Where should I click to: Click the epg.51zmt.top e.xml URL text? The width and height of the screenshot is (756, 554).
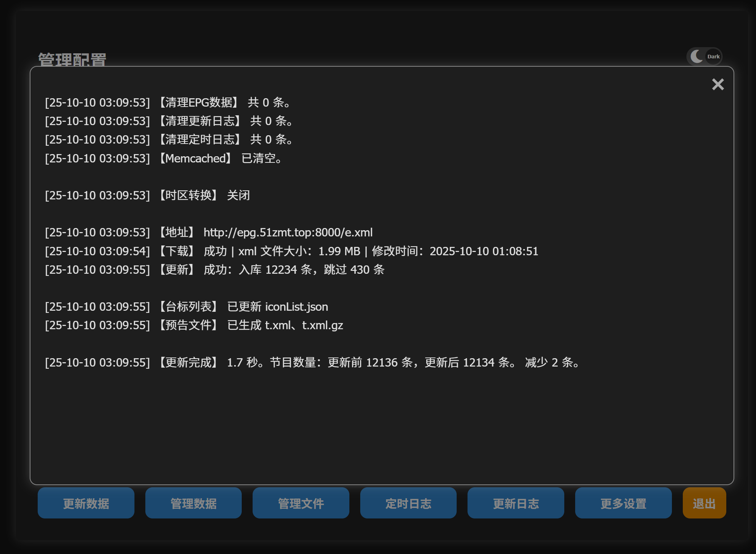[x=288, y=232]
